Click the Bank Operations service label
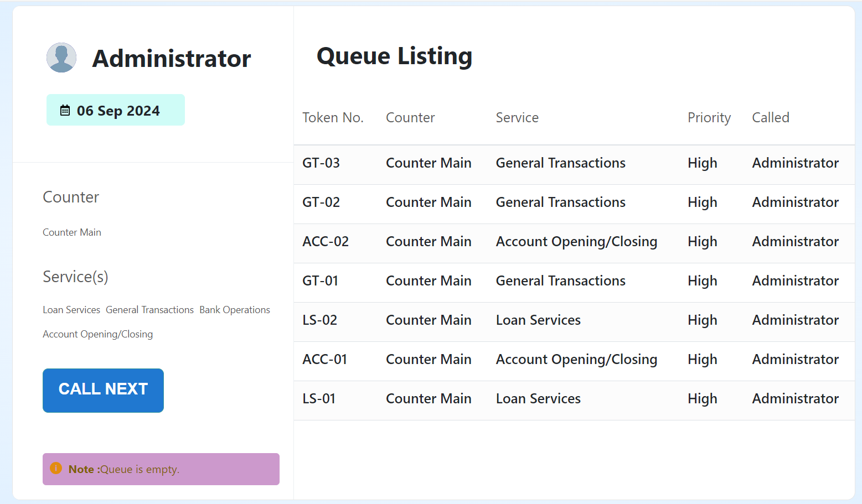This screenshot has height=504, width=862. pyautogui.click(x=235, y=310)
